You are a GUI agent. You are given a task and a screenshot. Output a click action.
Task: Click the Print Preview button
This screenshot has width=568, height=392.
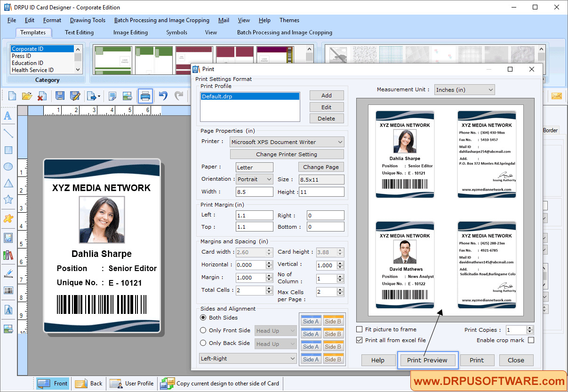pyautogui.click(x=427, y=360)
